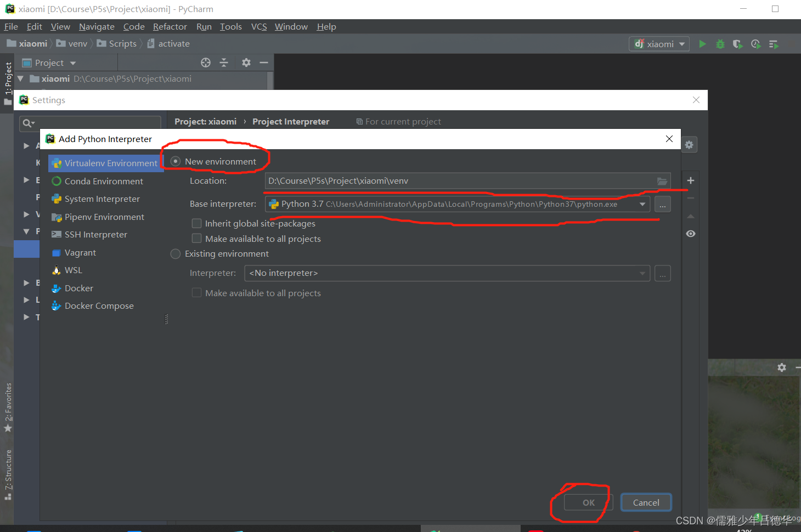Open the Edit menu
Screen dimensions: 801x532
coord(35,26)
